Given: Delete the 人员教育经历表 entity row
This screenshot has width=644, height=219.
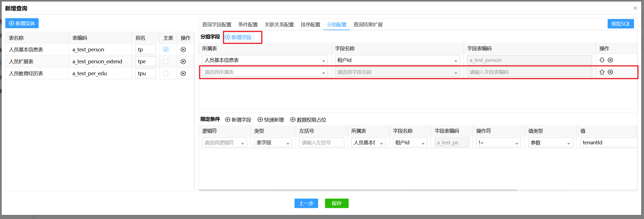Looking at the screenshot, I should [x=183, y=74].
